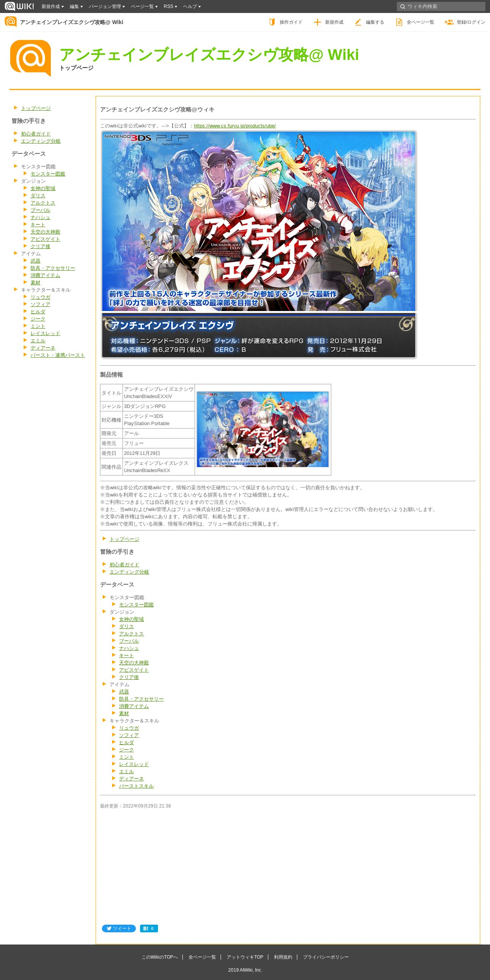Image resolution: width=490 pixels, height=980 pixels.
Task: Open ナハシュ in the sidebar
Action: coord(40,218)
